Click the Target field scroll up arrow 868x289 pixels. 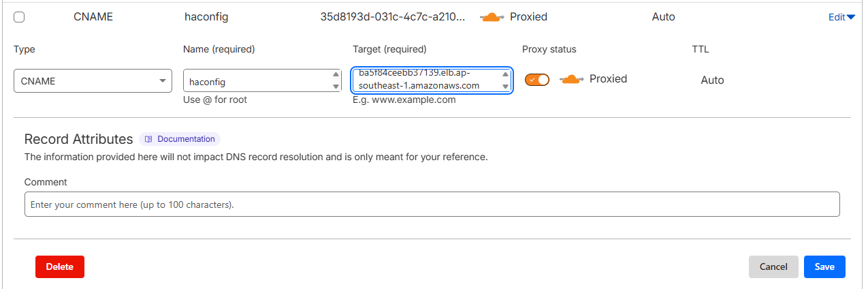pyautogui.click(x=505, y=74)
